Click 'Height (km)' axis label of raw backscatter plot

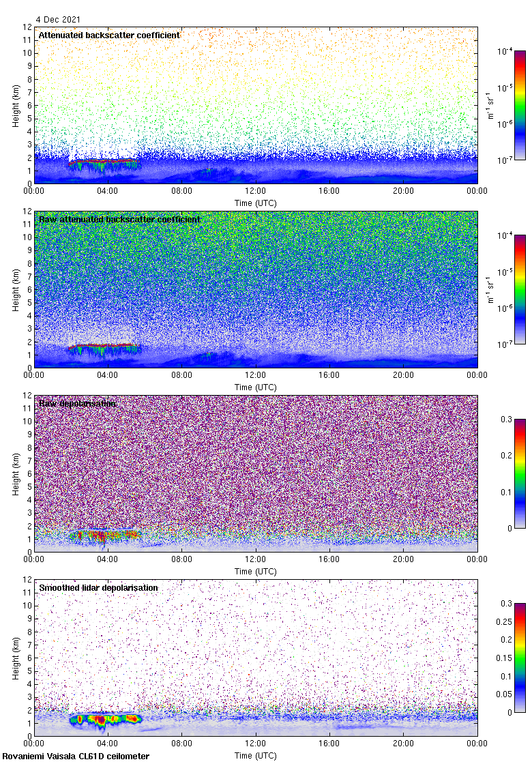coord(16,289)
